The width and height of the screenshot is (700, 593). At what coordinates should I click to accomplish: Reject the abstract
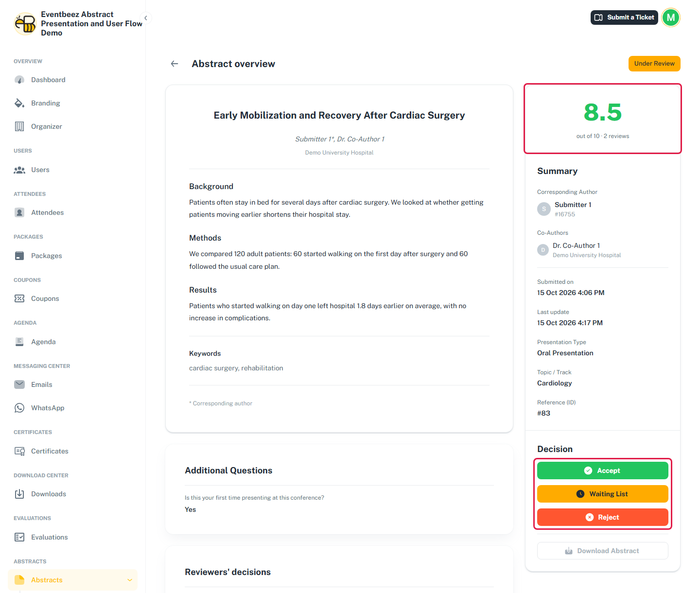click(603, 517)
